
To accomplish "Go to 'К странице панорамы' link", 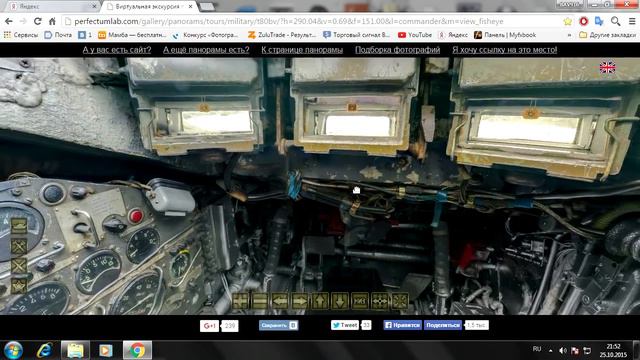I will [x=302, y=50].
